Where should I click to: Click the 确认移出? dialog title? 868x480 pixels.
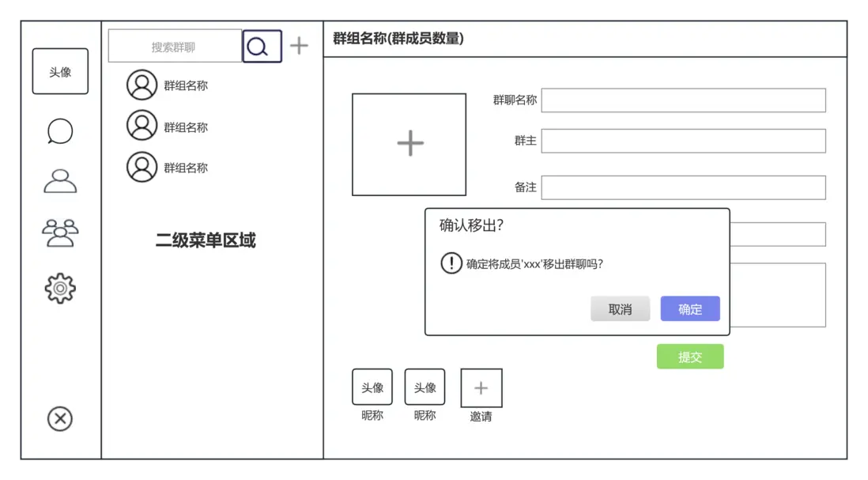coord(471,225)
